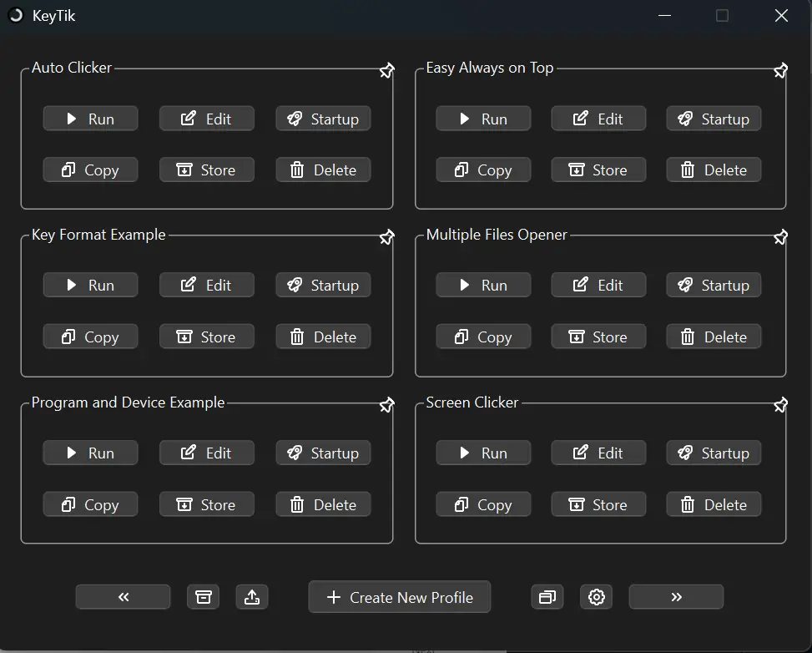
Task: Run the Auto Clicker profile
Action: (91, 119)
